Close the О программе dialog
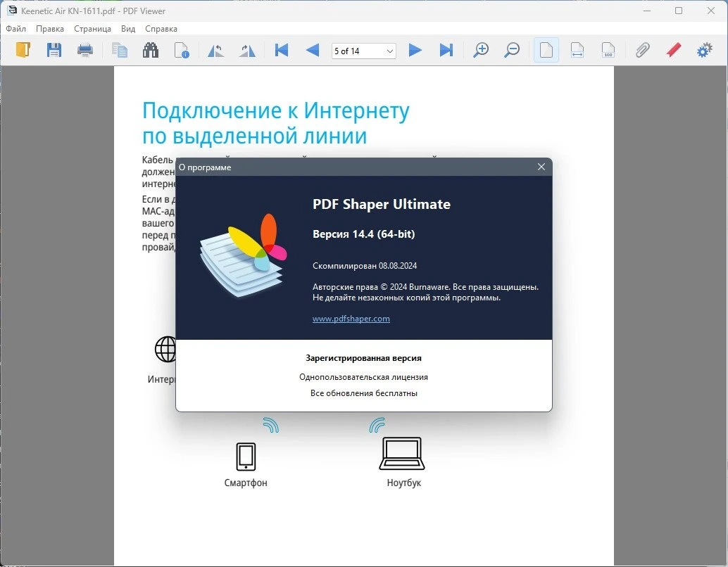This screenshot has width=728, height=567. click(541, 167)
